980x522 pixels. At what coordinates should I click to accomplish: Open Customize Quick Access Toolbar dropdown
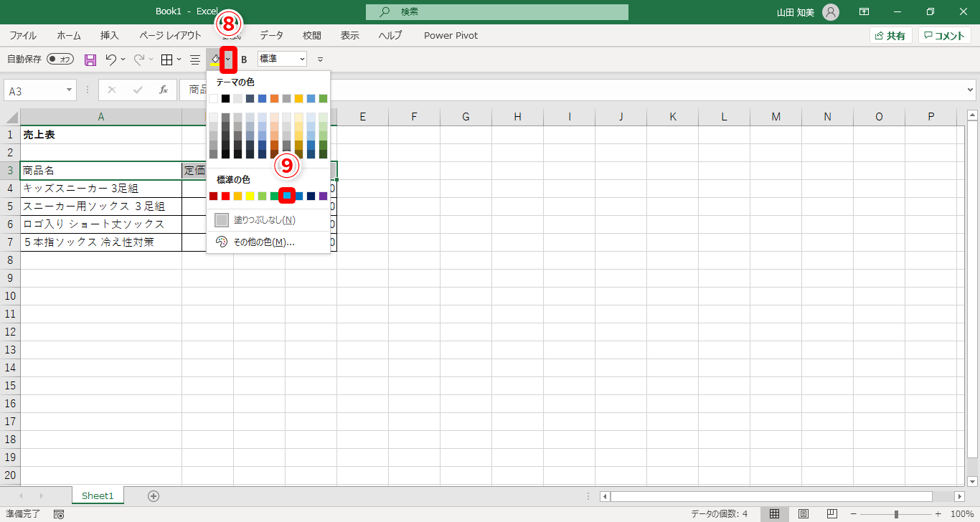pos(320,60)
